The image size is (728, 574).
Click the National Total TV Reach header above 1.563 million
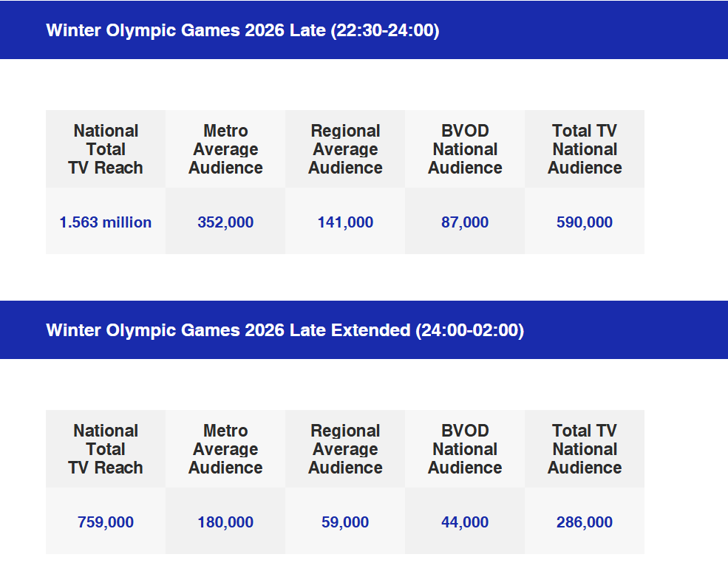point(106,149)
